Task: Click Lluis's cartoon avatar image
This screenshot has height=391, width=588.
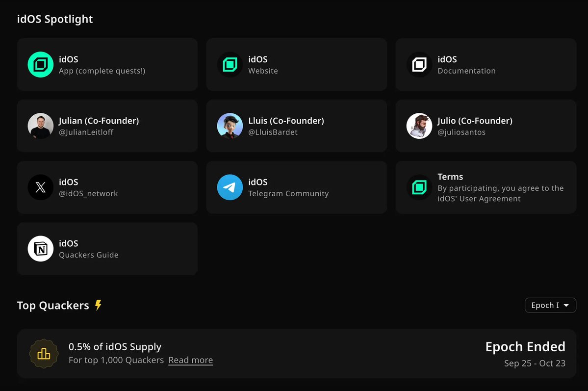Action: pyautogui.click(x=230, y=126)
